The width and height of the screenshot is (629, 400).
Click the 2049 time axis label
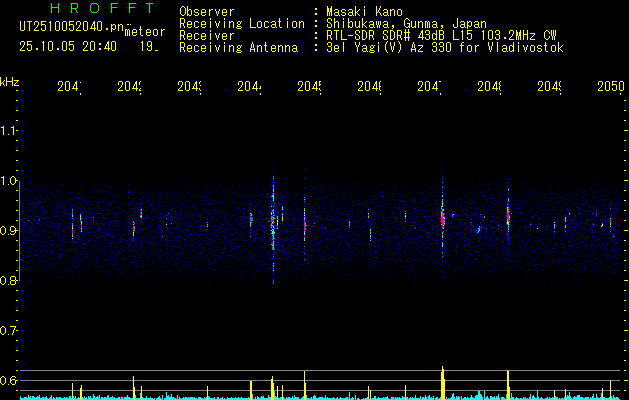(550, 86)
